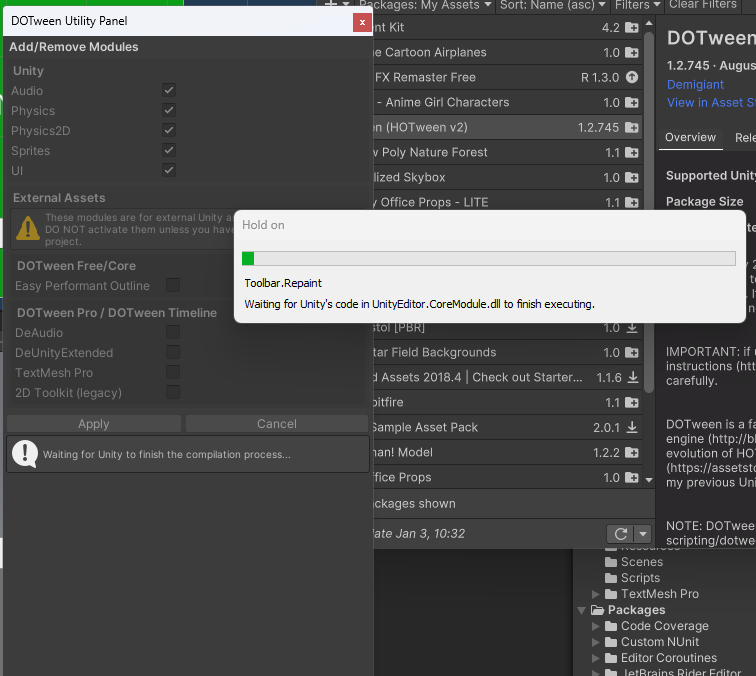Click import icon for Office Props - LITE

point(632,203)
